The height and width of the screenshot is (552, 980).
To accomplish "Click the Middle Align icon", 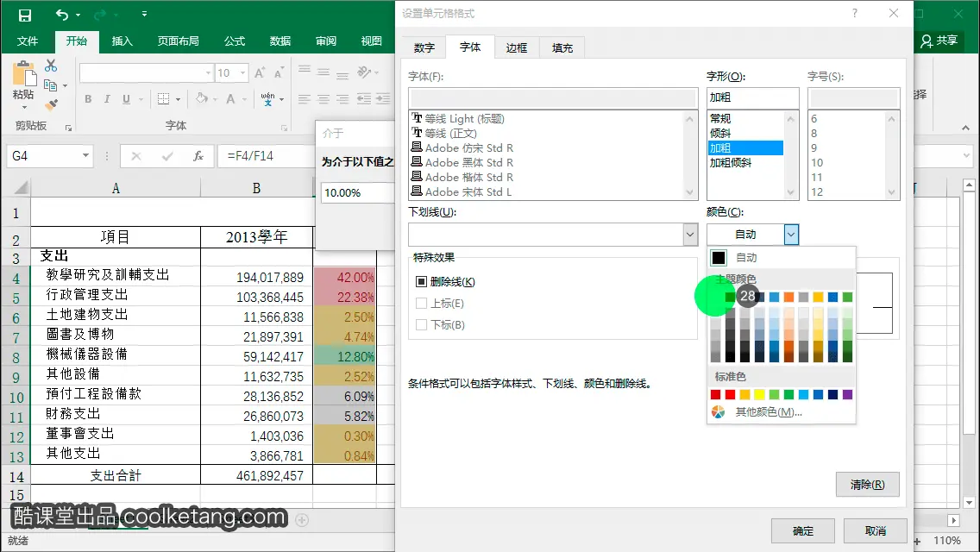I will tap(324, 72).
